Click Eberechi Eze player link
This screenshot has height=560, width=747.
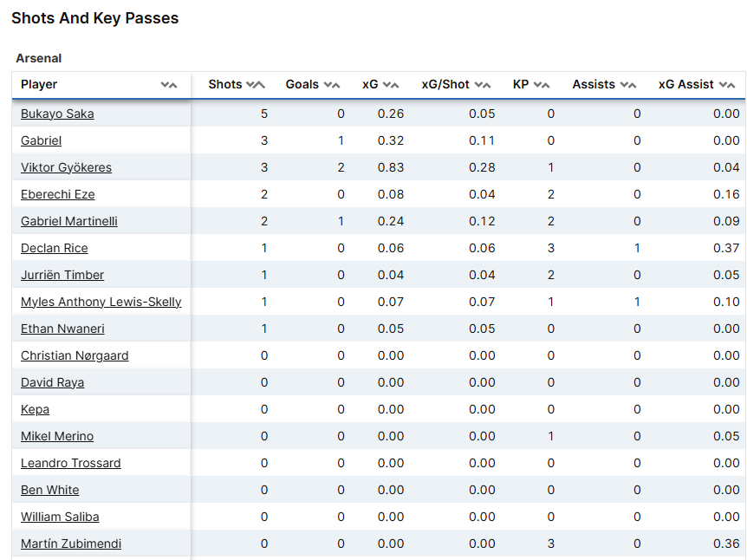pos(58,194)
